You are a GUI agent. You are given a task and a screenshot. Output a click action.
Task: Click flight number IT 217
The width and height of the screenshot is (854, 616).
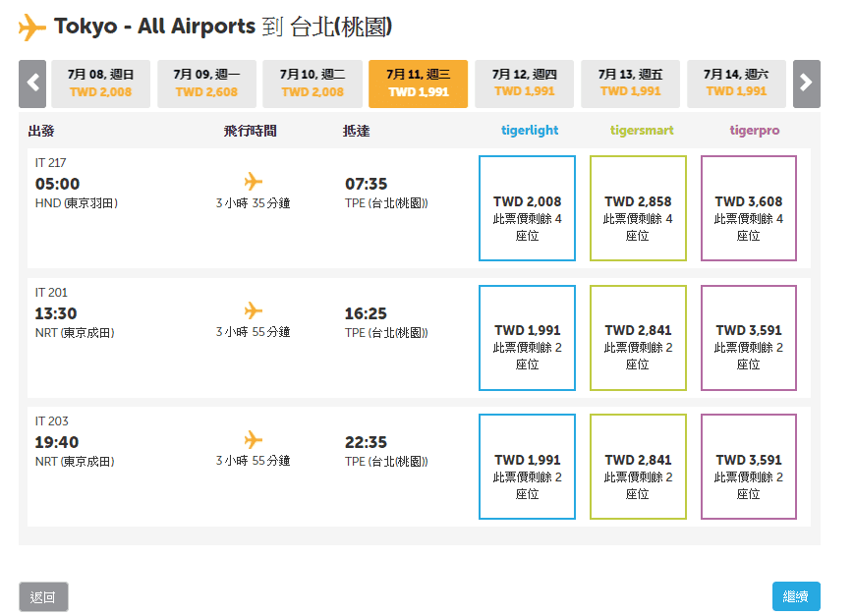click(51, 163)
